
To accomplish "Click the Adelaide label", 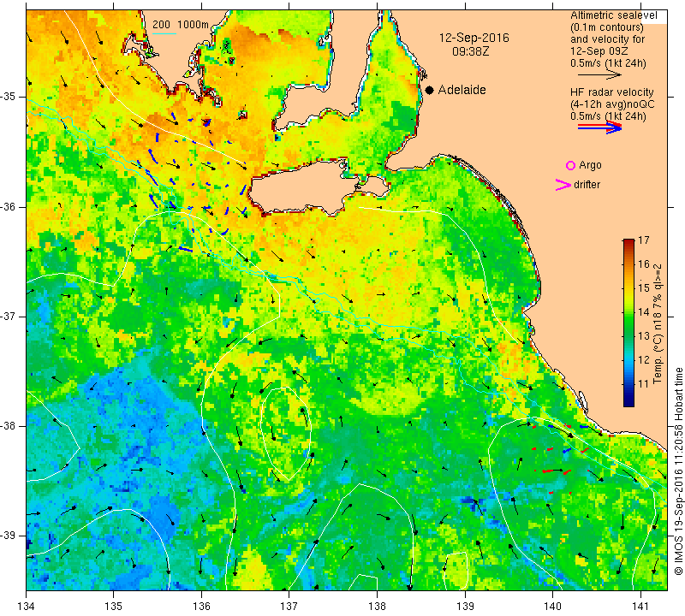I will 462,90.
